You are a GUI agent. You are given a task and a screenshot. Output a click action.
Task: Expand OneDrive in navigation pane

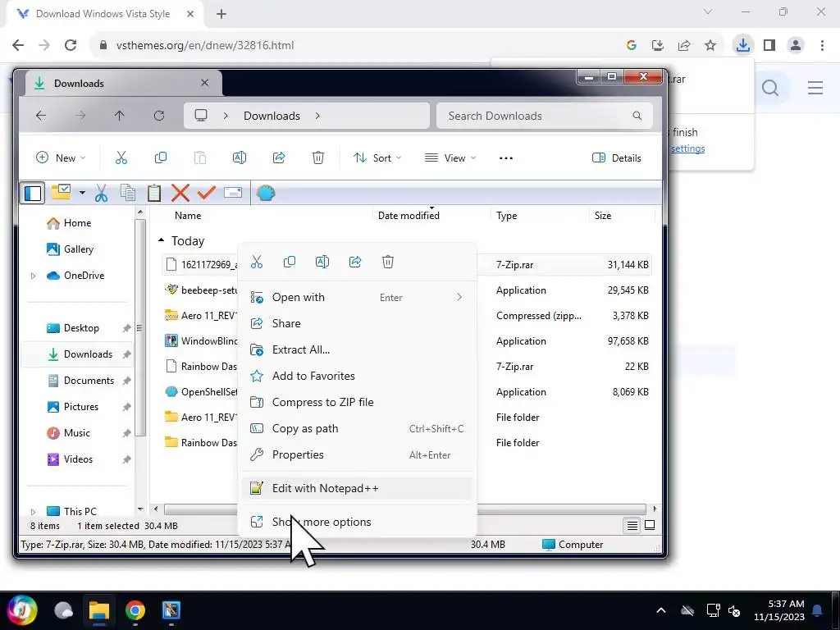pyautogui.click(x=33, y=276)
